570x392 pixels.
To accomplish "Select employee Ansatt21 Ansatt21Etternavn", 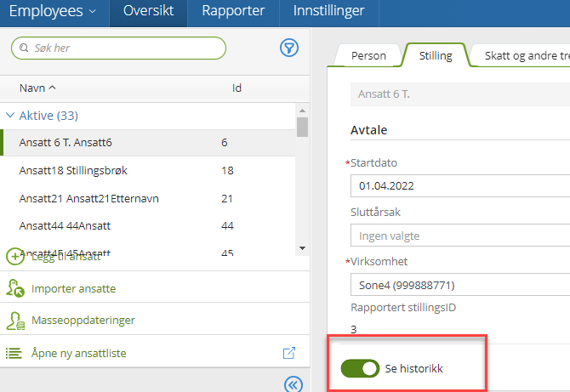I will tap(147, 198).
